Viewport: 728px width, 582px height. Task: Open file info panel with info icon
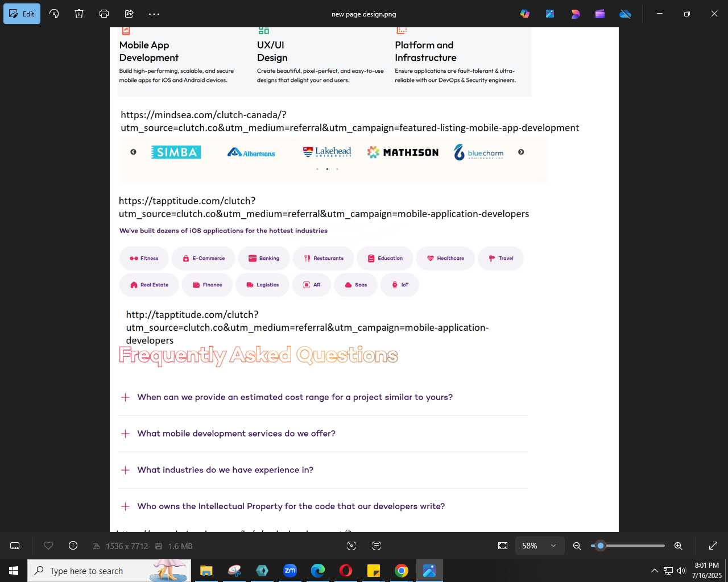(73, 546)
